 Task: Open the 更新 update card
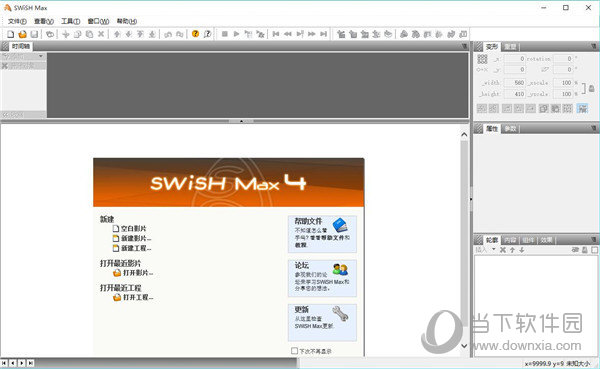coord(322,322)
